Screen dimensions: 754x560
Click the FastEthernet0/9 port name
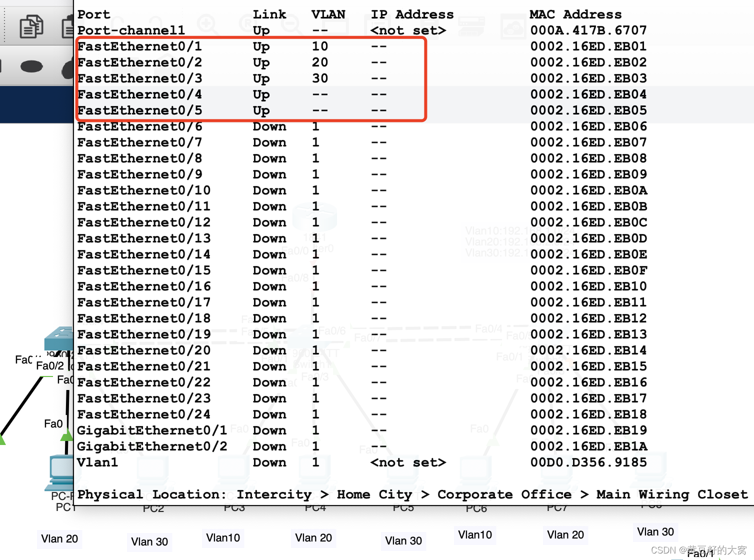(x=140, y=174)
